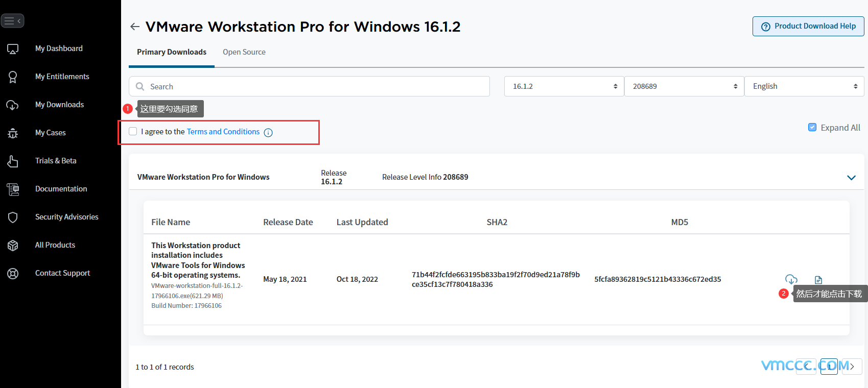The image size is (868, 388).
Task: Click the MD5 hash 5fcfa89362819c5121b43336c672ed35
Action: [x=658, y=279]
